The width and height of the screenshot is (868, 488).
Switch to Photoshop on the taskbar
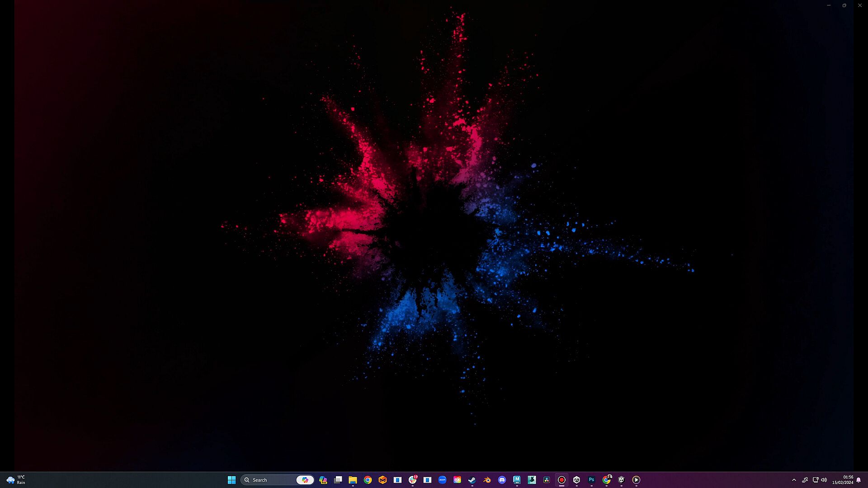(x=591, y=480)
